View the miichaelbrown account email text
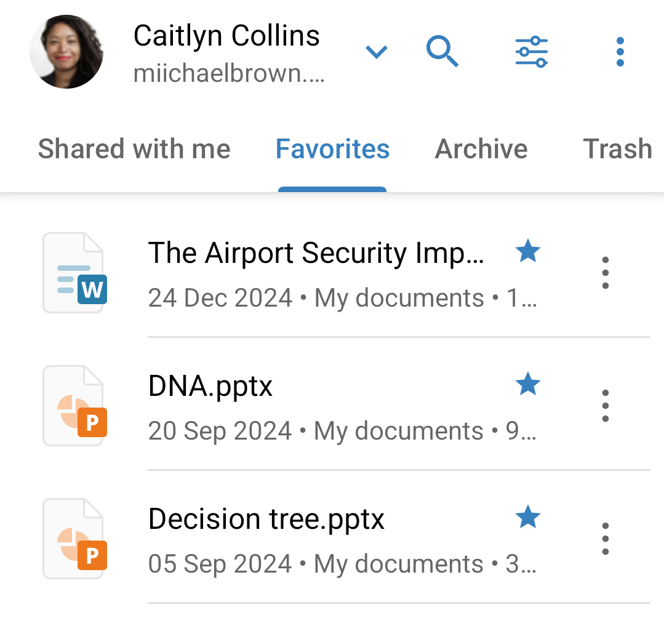The width and height of the screenshot is (664, 644). 230,74
